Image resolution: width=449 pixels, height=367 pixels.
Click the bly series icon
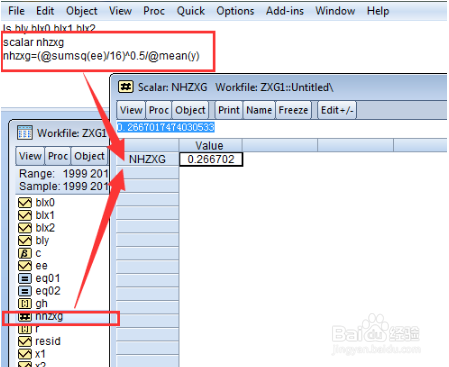25,240
